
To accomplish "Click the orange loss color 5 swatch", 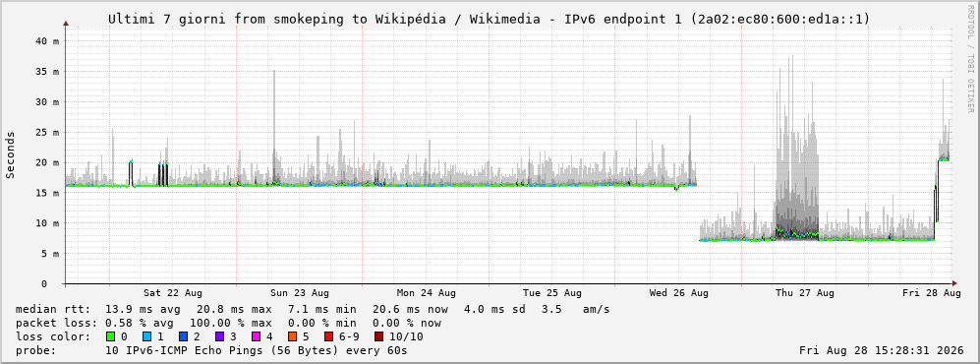I will point(291,336).
